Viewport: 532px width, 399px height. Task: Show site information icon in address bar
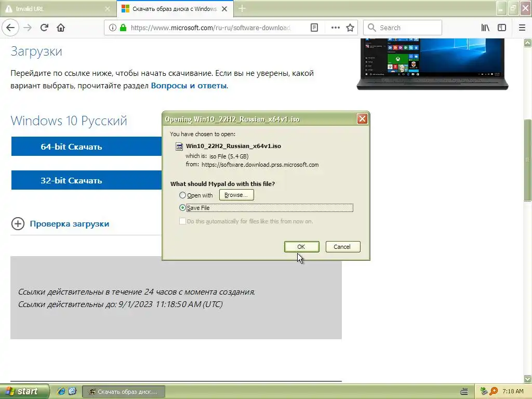pyautogui.click(x=112, y=28)
